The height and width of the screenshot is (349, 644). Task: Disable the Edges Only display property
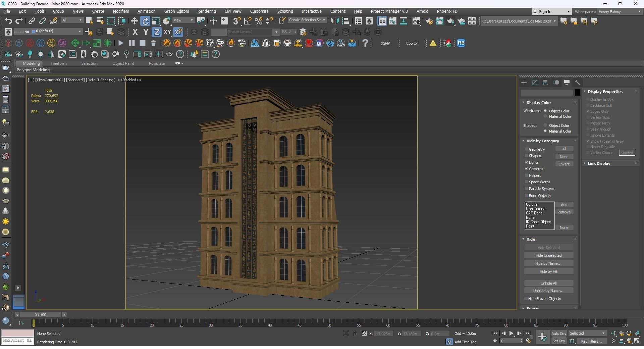588,111
